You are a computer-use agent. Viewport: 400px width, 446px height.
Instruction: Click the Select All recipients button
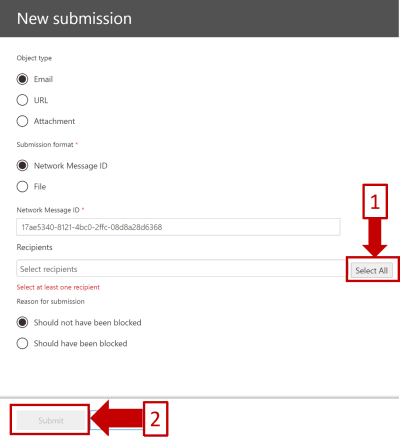[371, 270]
